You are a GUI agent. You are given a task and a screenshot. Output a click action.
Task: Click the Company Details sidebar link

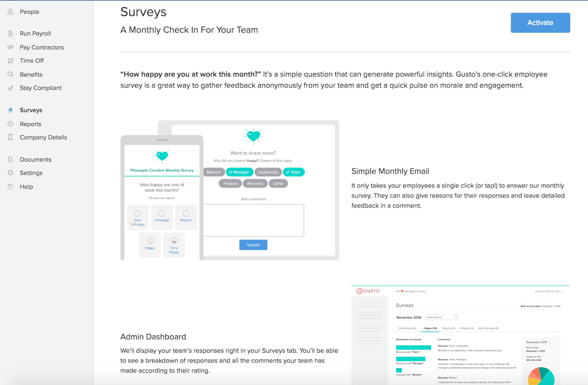(x=44, y=137)
